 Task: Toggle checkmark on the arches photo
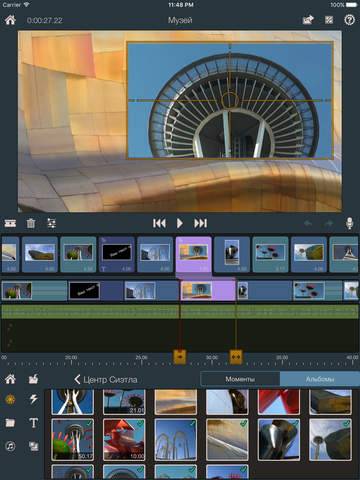pyautogui.click(x=192, y=424)
